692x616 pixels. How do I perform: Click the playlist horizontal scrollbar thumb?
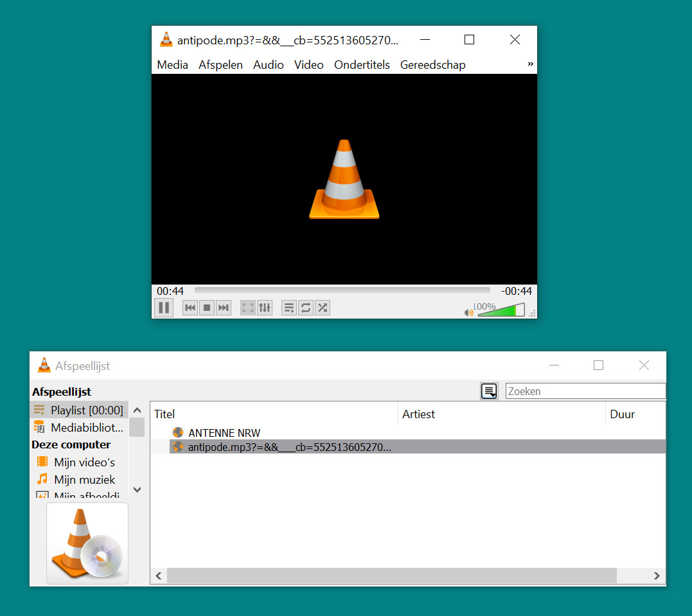coord(391,576)
